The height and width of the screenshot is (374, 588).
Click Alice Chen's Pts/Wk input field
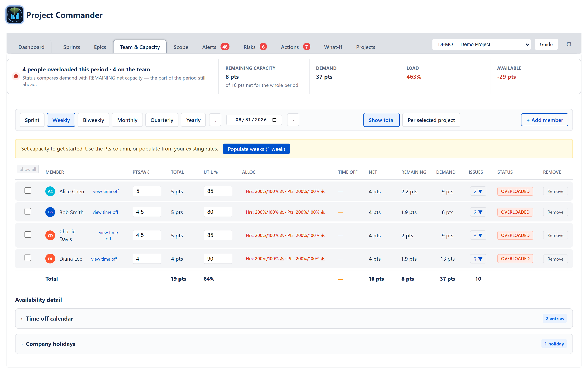coord(147,191)
